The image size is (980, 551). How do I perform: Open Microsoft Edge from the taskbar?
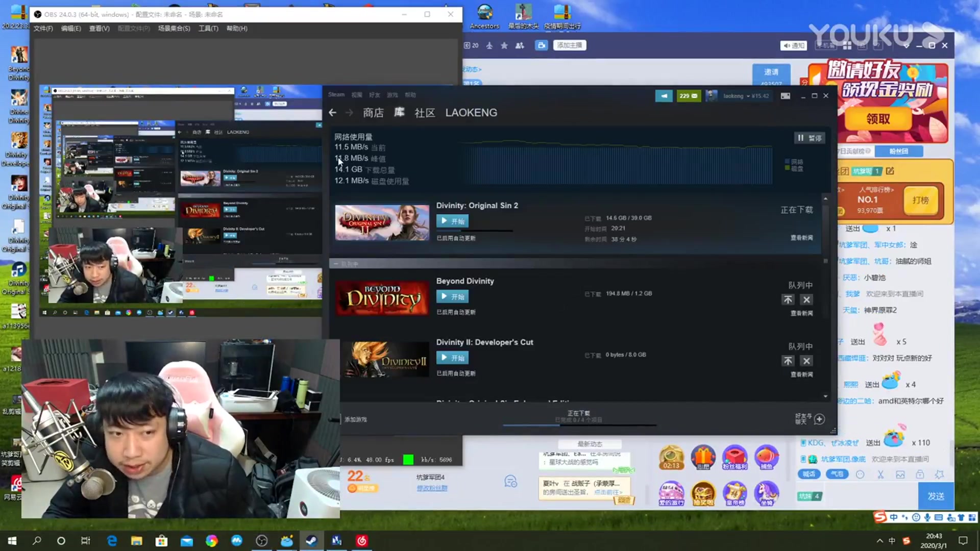[112, 541]
